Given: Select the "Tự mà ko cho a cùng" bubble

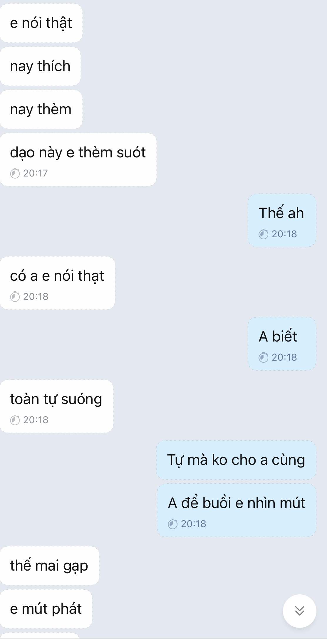Looking at the screenshot, I should (x=236, y=460).
